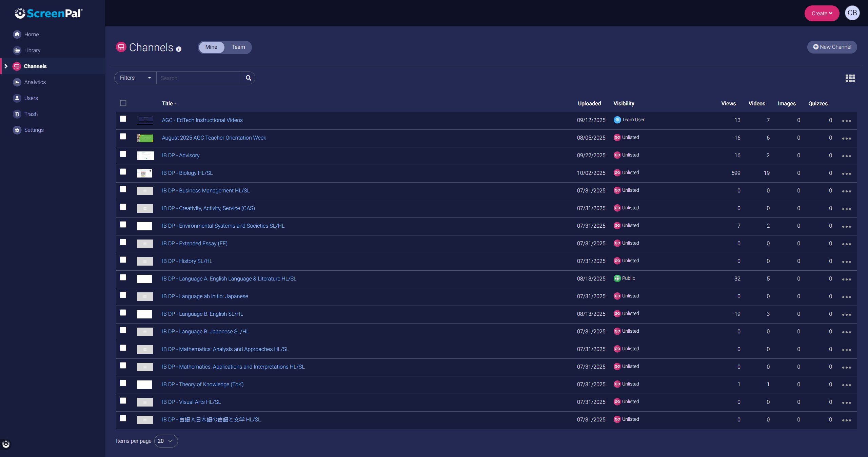The width and height of the screenshot is (868, 457).
Task: Check the select-all checkbox in the header
Action: (123, 103)
